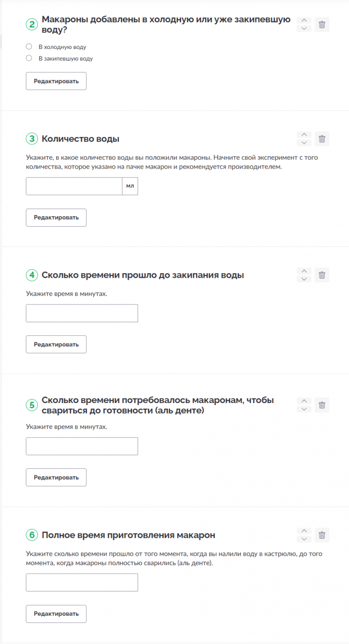Move question 3 down with arrow

click(x=303, y=142)
